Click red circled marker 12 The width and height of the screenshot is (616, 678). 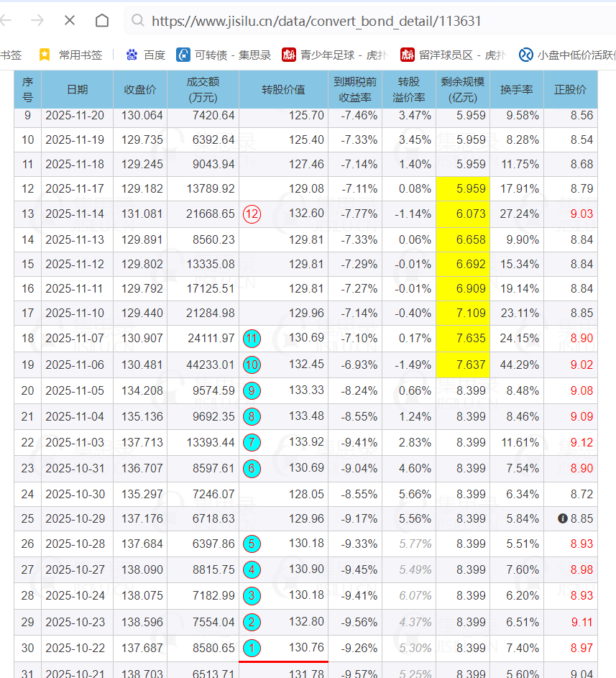click(x=252, y=214)
